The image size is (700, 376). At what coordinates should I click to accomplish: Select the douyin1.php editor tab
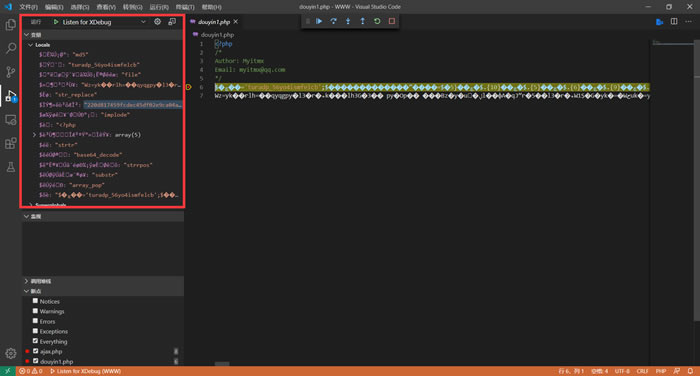214,21
